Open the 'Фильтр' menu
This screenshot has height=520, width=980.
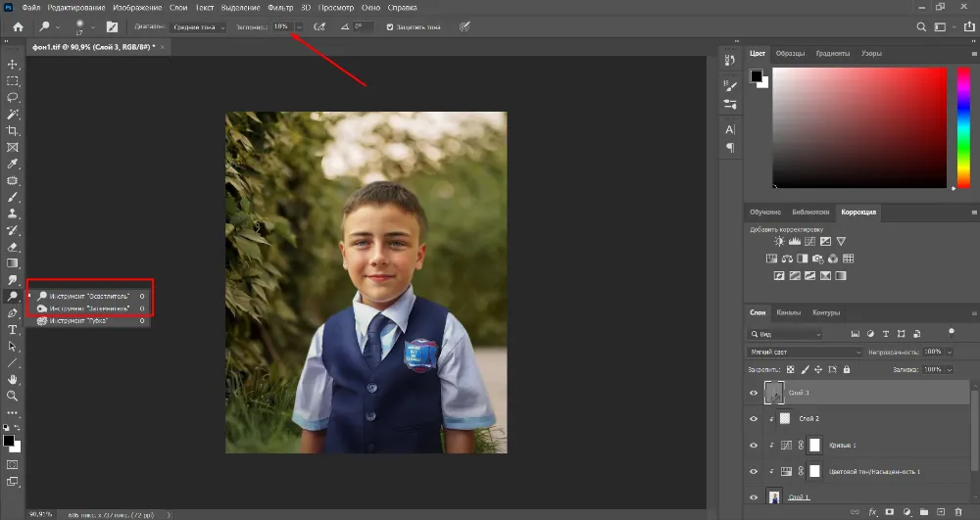[280, 8]
